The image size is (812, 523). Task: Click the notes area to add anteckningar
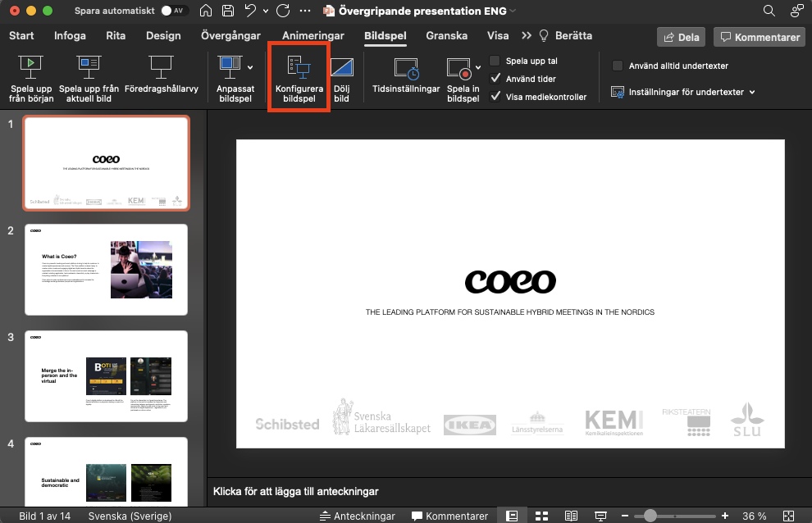point(296,491)
